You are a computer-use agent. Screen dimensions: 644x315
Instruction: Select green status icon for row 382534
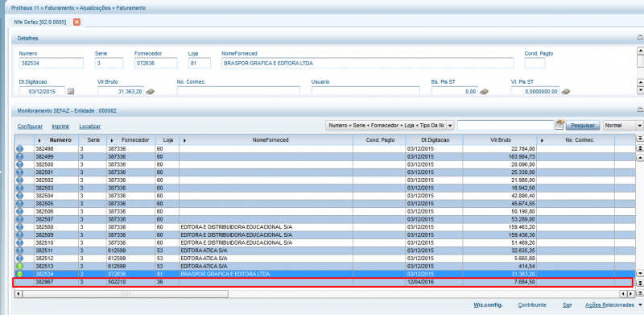19,274
